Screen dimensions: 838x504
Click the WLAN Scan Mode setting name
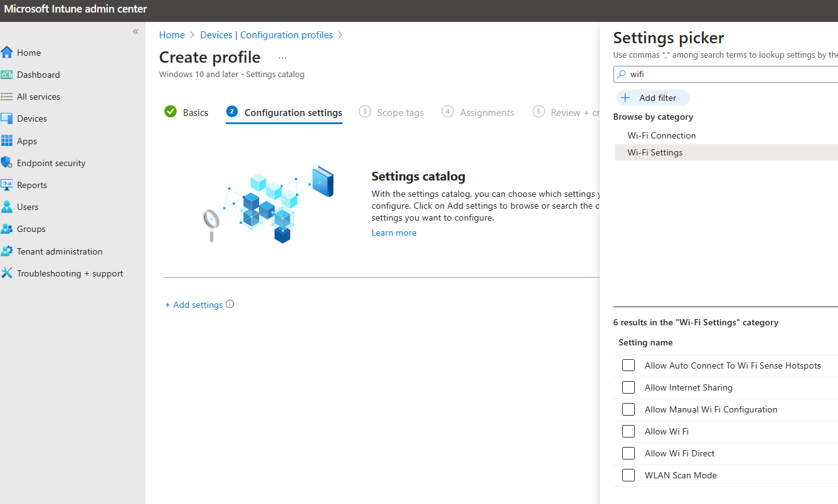point(681,475)
